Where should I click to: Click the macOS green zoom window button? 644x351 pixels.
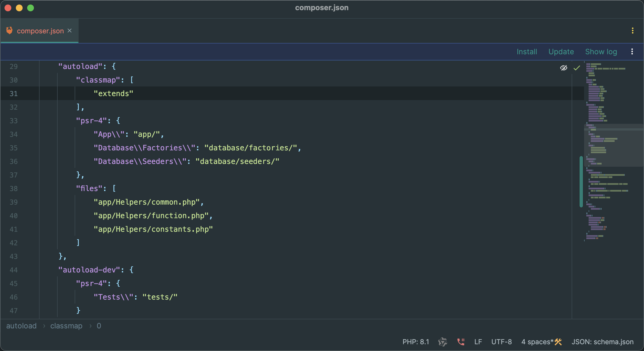pyautogui.click(x=31, y=8)
